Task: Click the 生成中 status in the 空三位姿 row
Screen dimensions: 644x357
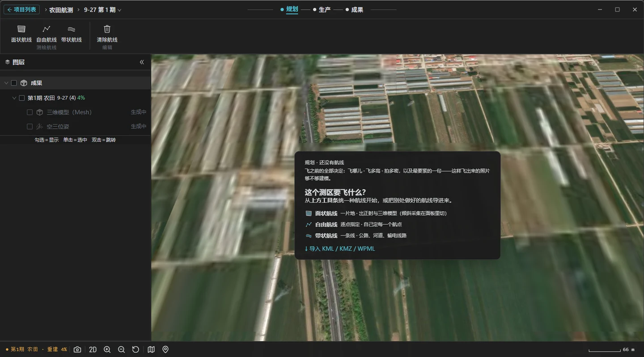Action: pos(139,126)
